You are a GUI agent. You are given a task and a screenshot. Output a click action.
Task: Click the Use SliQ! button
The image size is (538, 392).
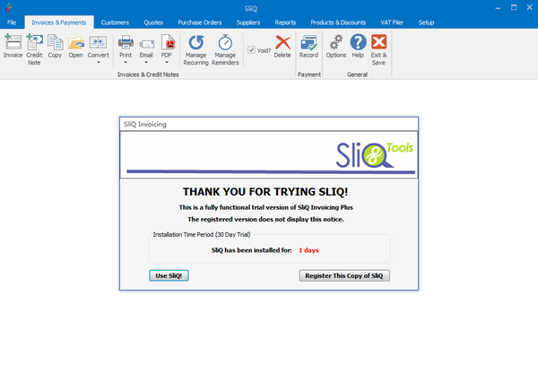coord(169,275)
